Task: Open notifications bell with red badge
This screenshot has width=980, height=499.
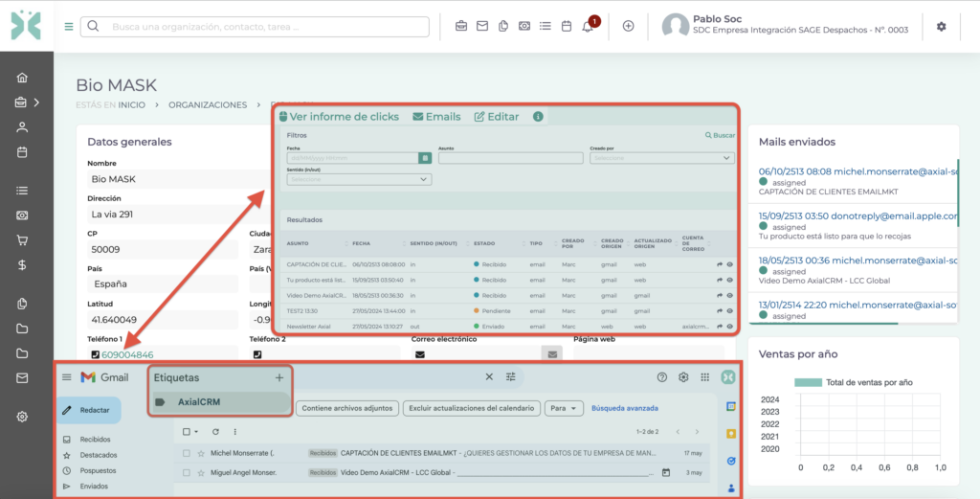Action: tap(588, 26)
